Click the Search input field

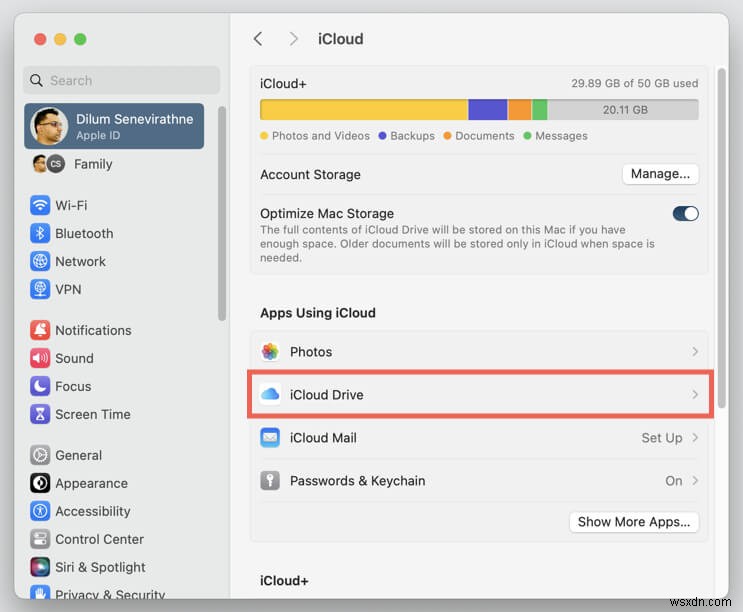pyautogui.click(x=121, y=81)
